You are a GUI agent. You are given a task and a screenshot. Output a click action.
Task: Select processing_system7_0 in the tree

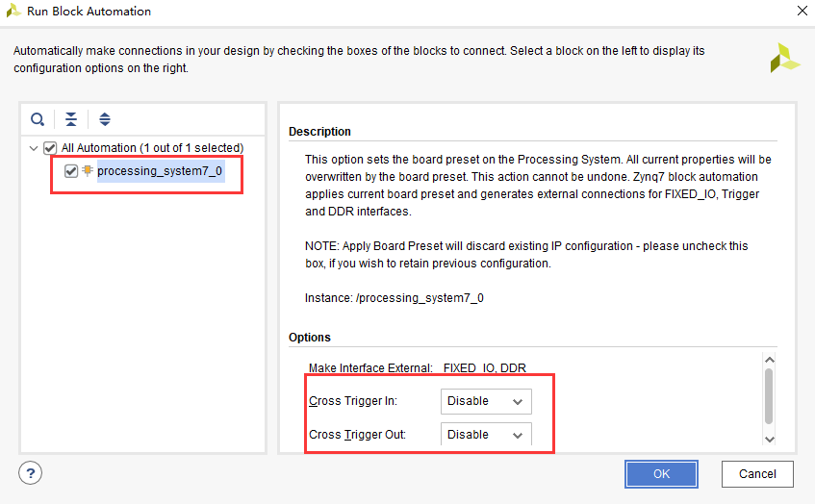[x=160, y=171]
